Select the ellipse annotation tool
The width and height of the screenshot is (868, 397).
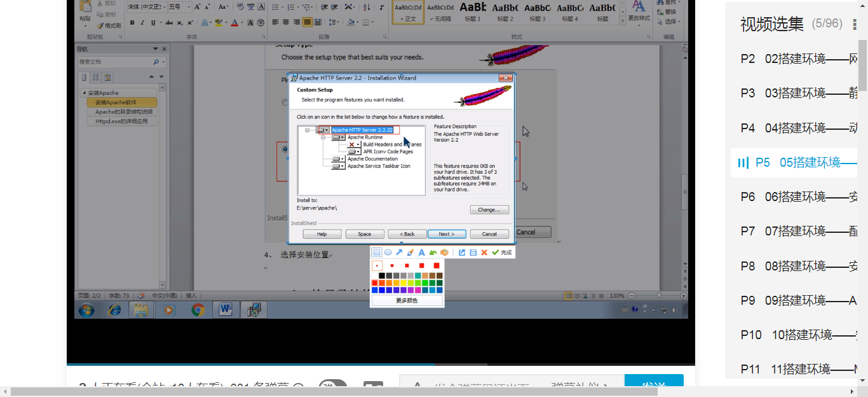point(388,253)
